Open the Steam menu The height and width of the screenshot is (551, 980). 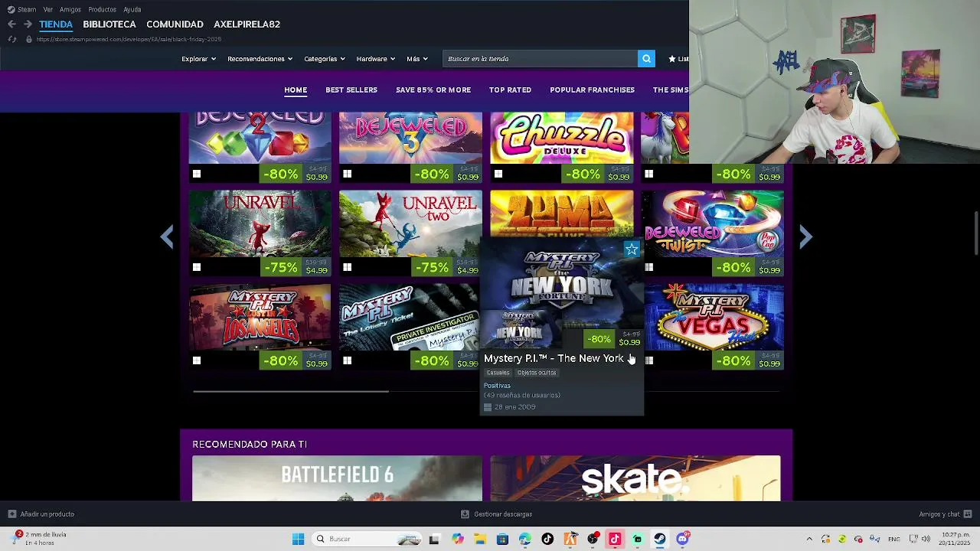pyautogui.click(x=22, y=9)
